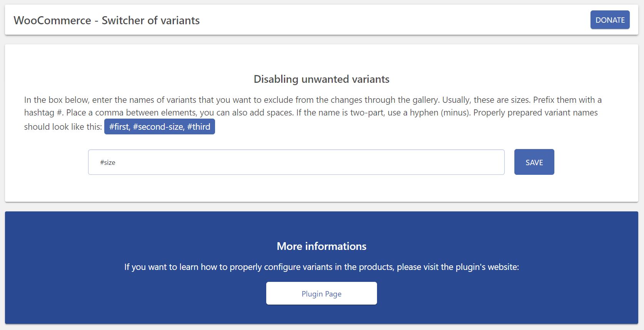
Task: Click the DONATE button
Action: pos(610,20)
